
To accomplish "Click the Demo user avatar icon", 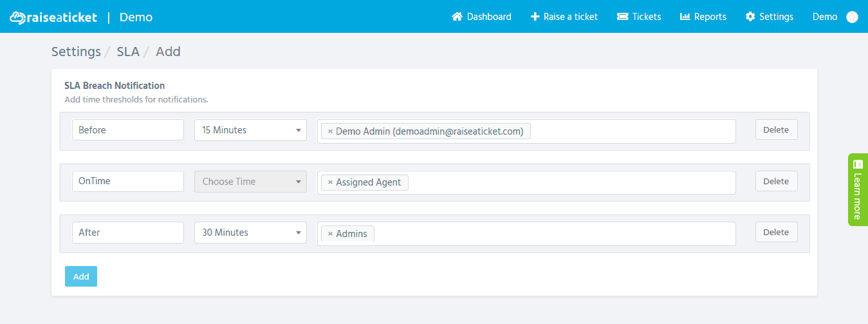I will tap(853, 17).
